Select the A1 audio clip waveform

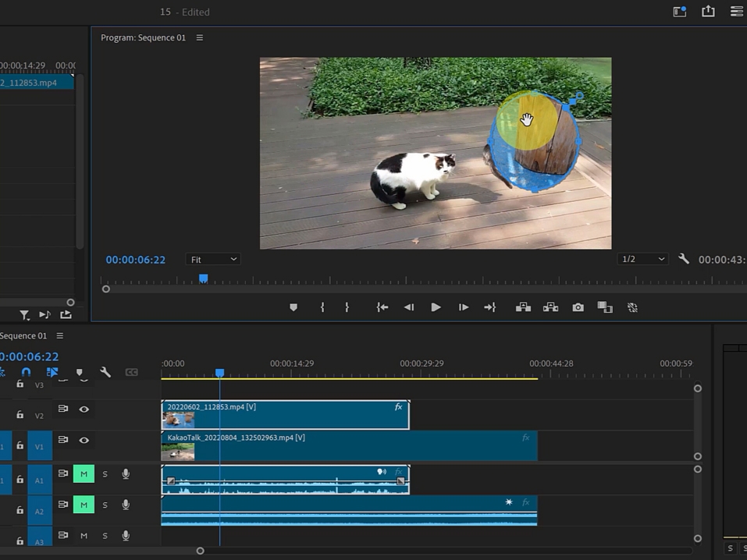[x=286, y=480]
